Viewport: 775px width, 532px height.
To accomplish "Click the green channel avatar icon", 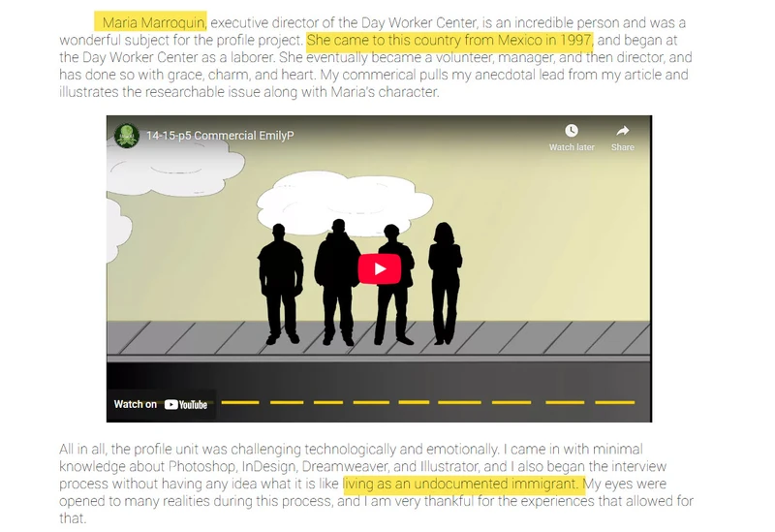I will click(126, 136).
